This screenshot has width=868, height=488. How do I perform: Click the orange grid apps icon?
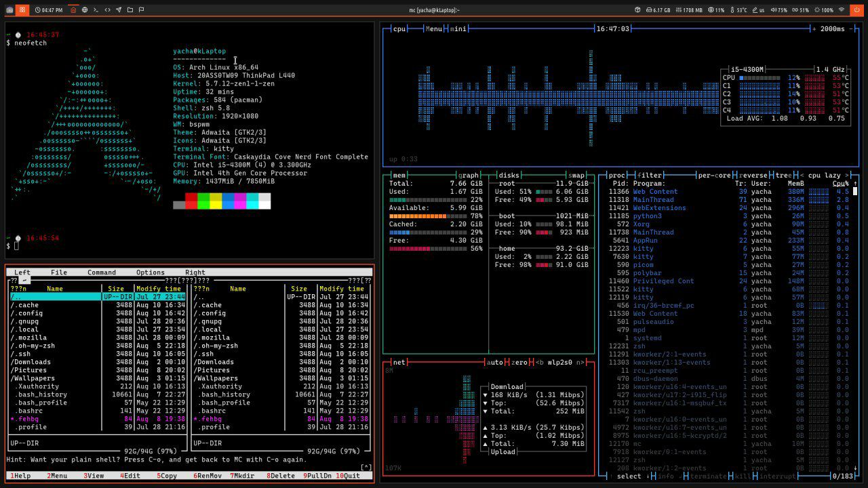click(23, 10)
